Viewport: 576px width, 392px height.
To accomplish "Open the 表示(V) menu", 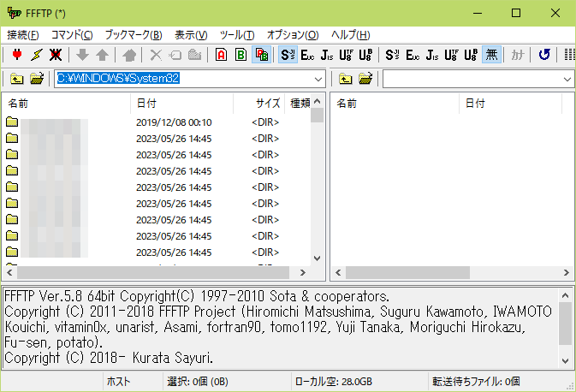I will (191, 35).
